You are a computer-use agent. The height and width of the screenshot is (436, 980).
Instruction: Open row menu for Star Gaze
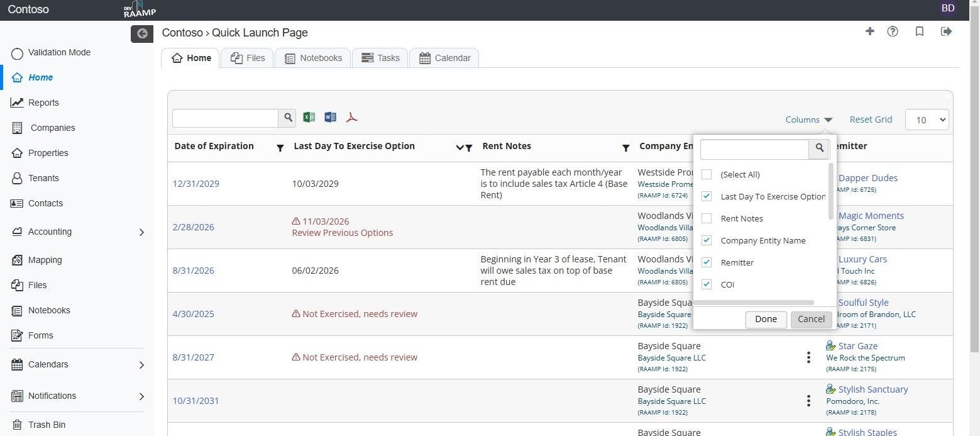[808, 357]
